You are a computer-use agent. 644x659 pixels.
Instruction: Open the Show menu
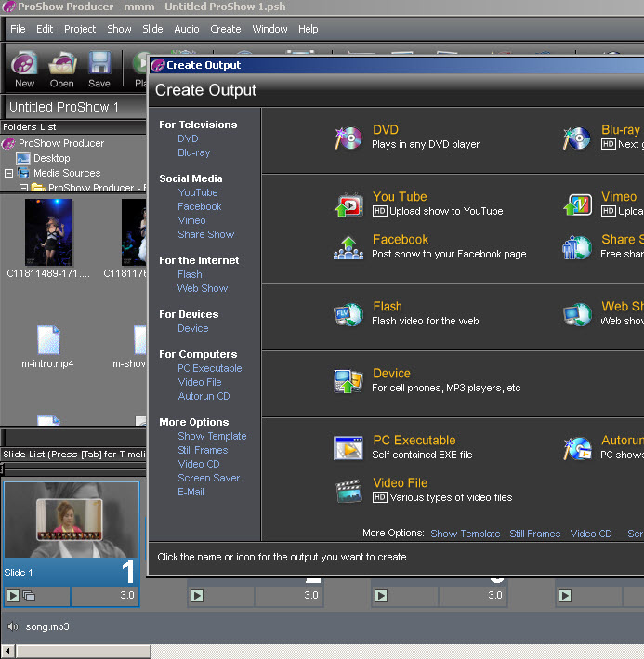tap(119, 29)
